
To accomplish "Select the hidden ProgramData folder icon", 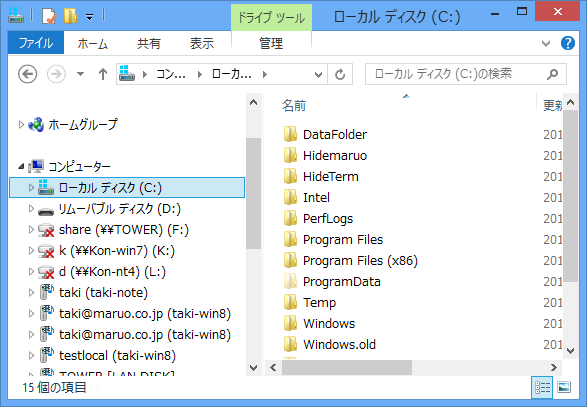I will coord(290,281).
